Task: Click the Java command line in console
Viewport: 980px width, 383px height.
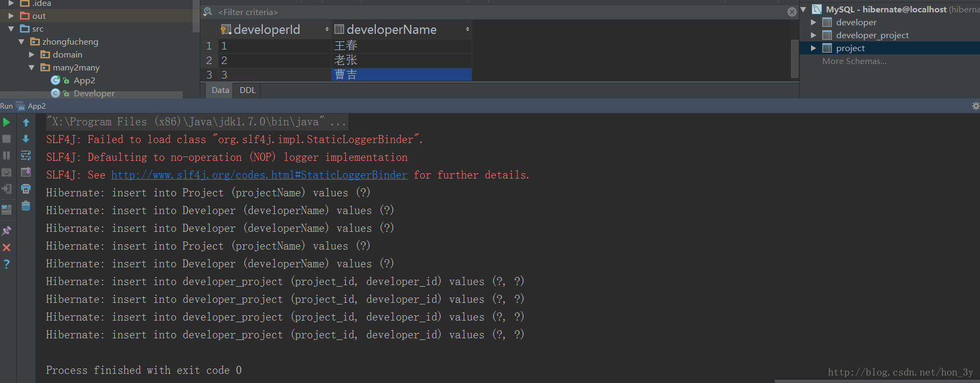Action: tap(197, 122)
